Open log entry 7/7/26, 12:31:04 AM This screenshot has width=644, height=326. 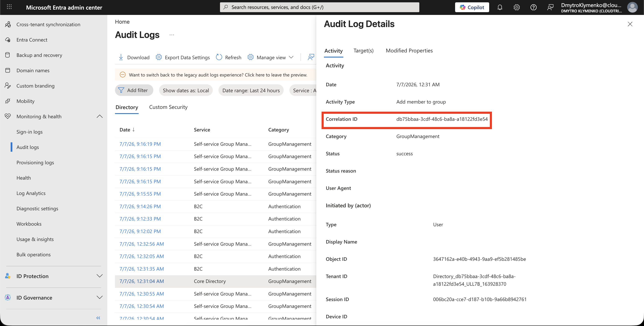141,281
